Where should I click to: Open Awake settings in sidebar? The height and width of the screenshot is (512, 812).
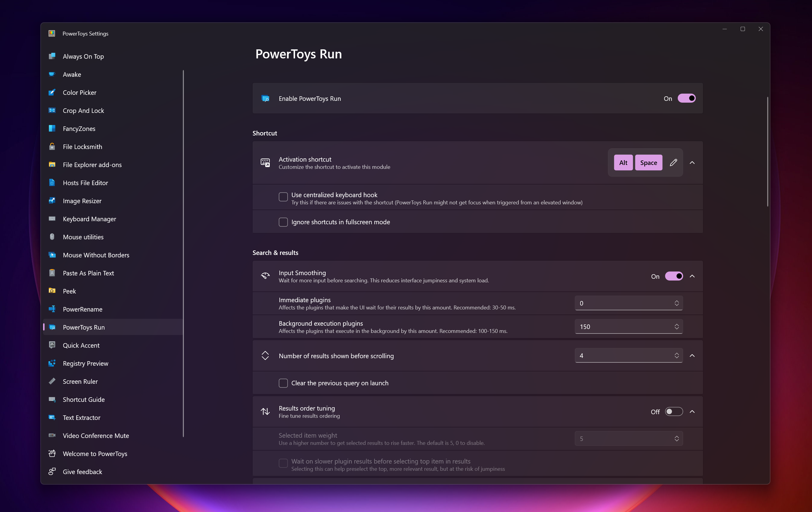click(72, 74)
